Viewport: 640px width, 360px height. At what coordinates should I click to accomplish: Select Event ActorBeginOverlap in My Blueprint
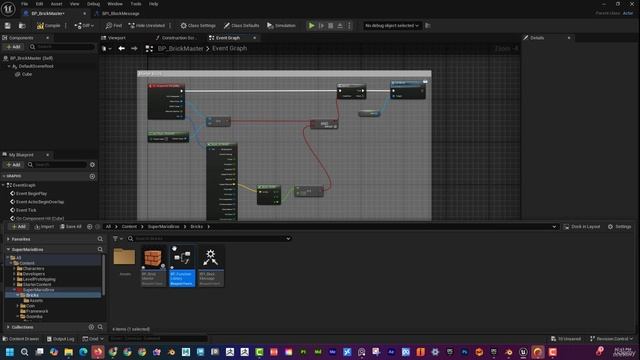[40, 202]
